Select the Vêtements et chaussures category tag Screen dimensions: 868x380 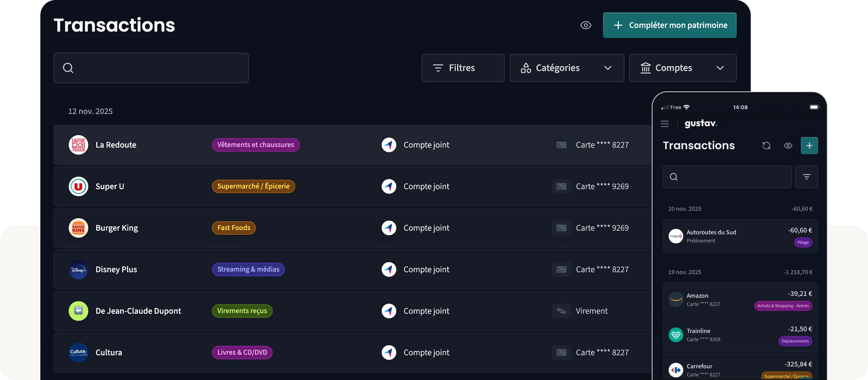point(255,145)
